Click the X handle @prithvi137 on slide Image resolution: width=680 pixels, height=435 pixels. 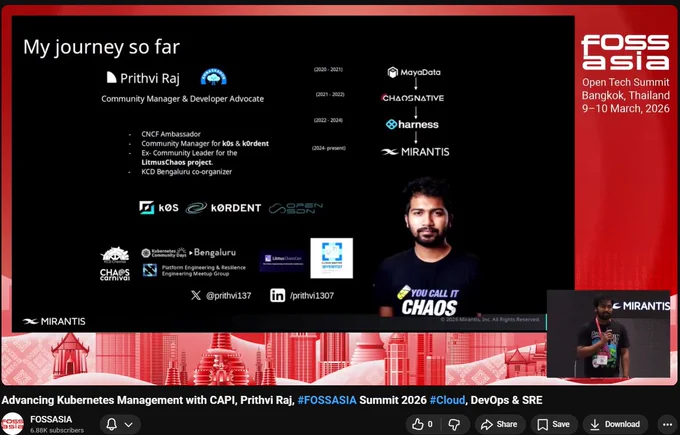click(x=228, y=296)
